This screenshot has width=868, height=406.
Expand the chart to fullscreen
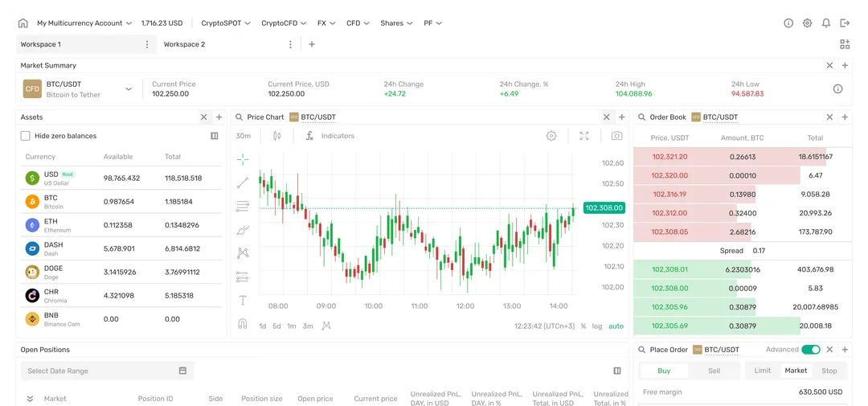point(584,136)
